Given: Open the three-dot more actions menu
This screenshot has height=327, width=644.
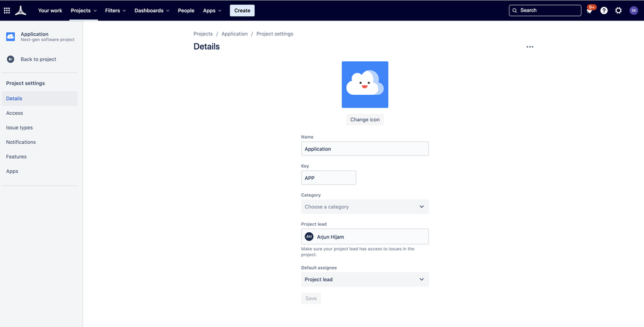Looking at the screenshot, I should 530,47.
